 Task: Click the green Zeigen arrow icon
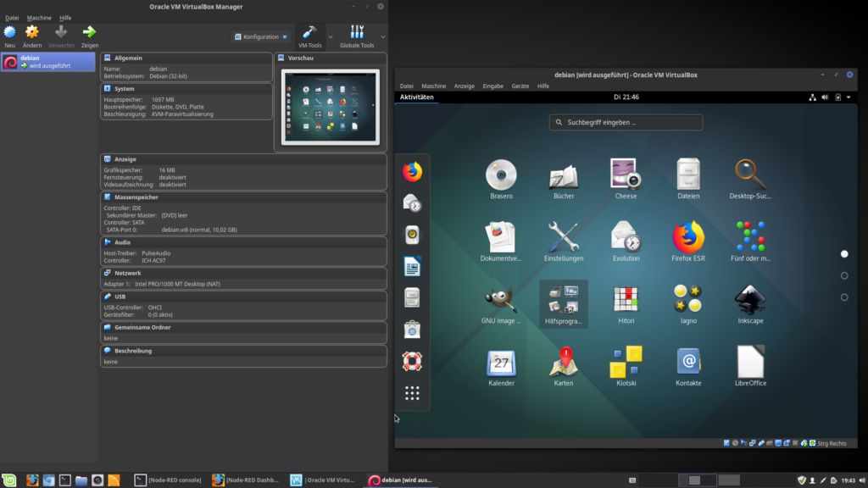click(89, 32)
